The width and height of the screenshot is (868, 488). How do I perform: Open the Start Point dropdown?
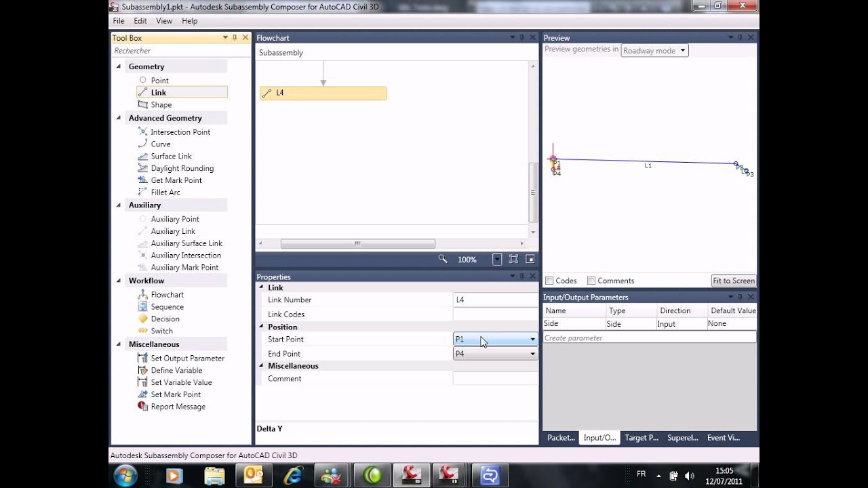click(x=495, y=339)
